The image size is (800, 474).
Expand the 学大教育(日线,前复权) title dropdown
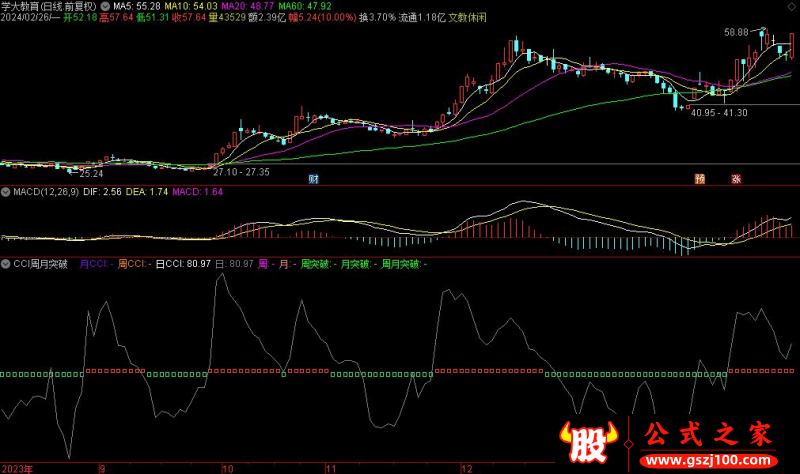pos(48,6)
